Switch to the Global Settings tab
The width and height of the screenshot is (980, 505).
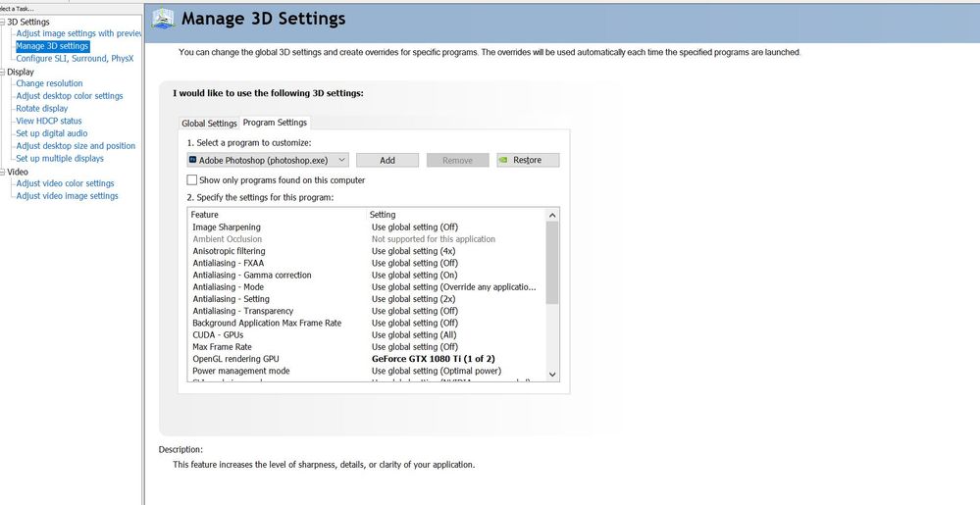click(x=209, y=124)
